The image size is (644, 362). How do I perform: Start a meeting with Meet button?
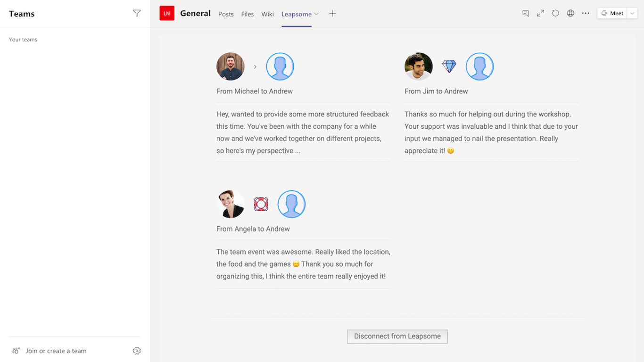pyautogui.click(x=612, y=13)
